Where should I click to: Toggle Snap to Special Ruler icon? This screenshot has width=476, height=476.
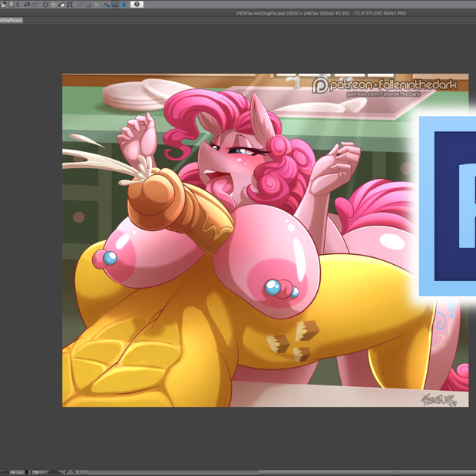115,5
